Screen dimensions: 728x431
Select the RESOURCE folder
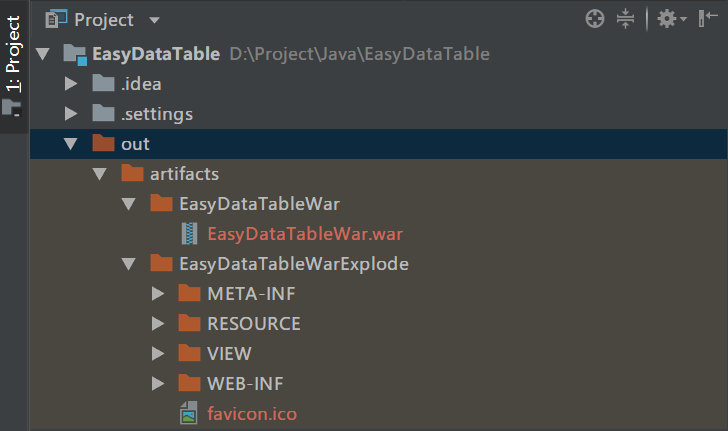click(253, 324)
